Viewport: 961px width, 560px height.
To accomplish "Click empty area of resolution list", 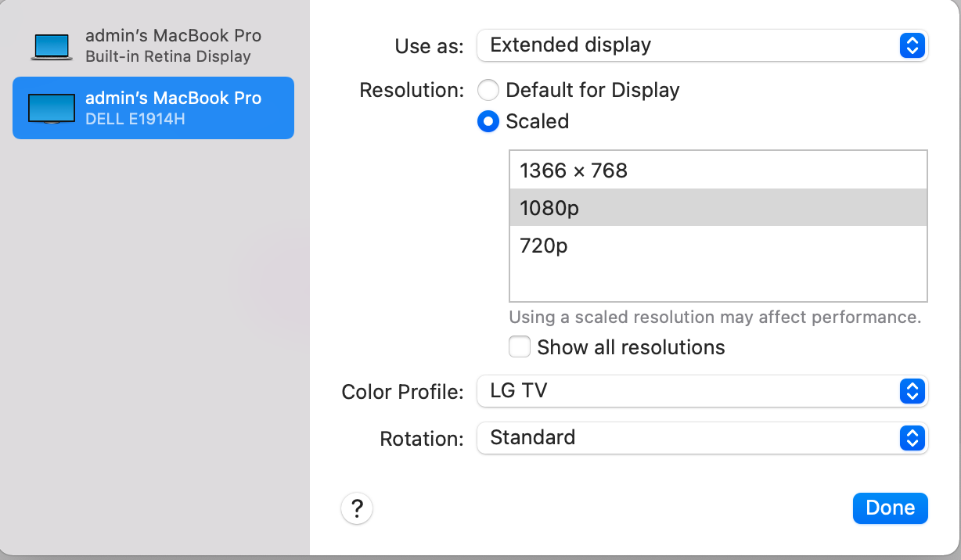I will 718,282.
